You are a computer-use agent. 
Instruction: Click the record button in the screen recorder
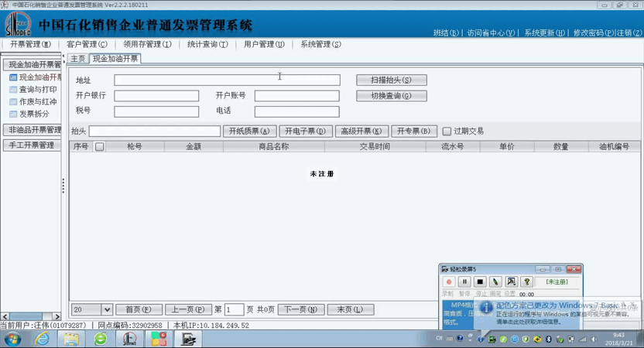point(448,281)
